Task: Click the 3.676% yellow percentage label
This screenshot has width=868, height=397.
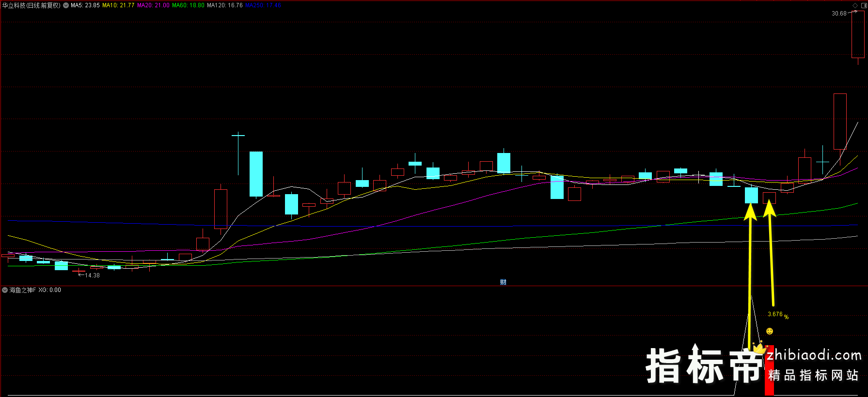Action: [x=777, y=315]
